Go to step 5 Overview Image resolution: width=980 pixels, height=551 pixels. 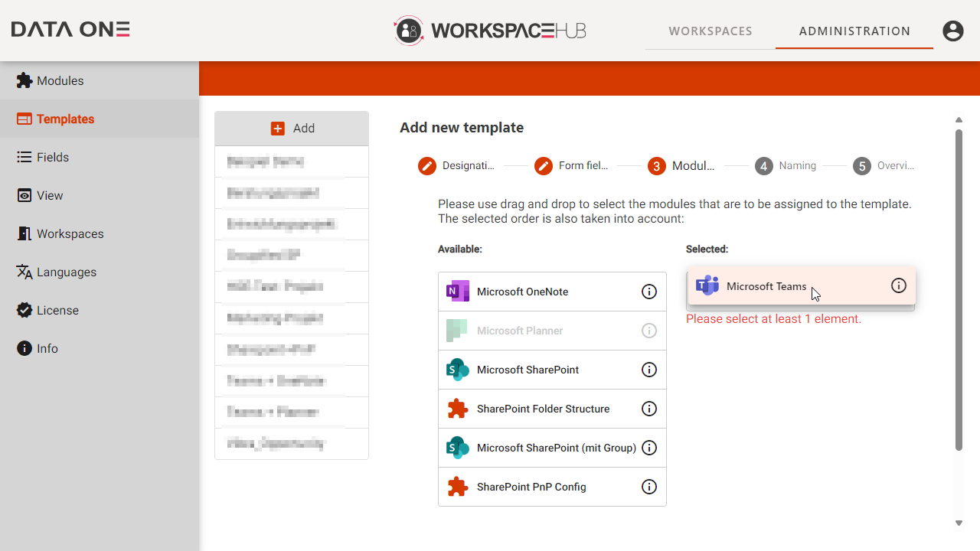click(884, 165)
